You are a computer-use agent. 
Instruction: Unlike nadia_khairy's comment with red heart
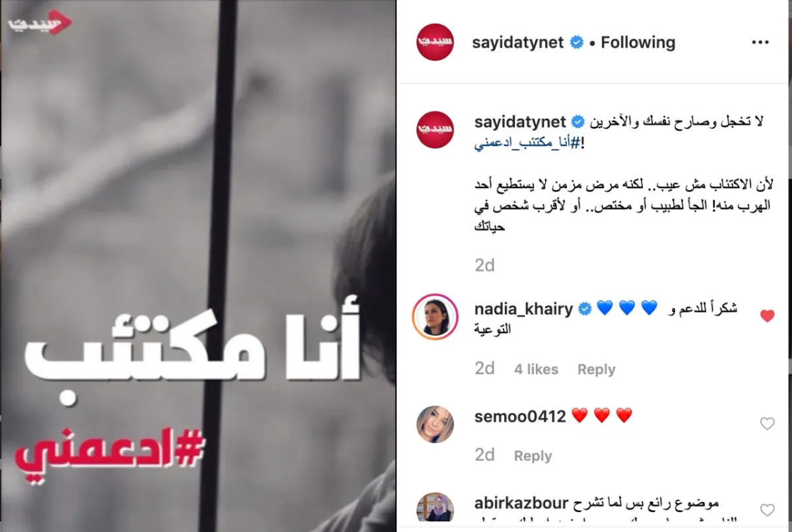(x=767, y=316)
